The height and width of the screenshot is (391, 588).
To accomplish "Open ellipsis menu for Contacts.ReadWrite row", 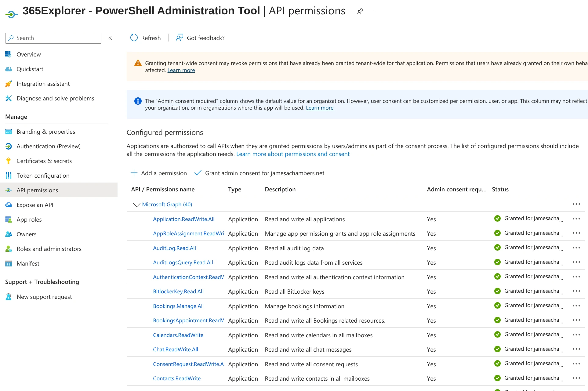I will 576,378.
